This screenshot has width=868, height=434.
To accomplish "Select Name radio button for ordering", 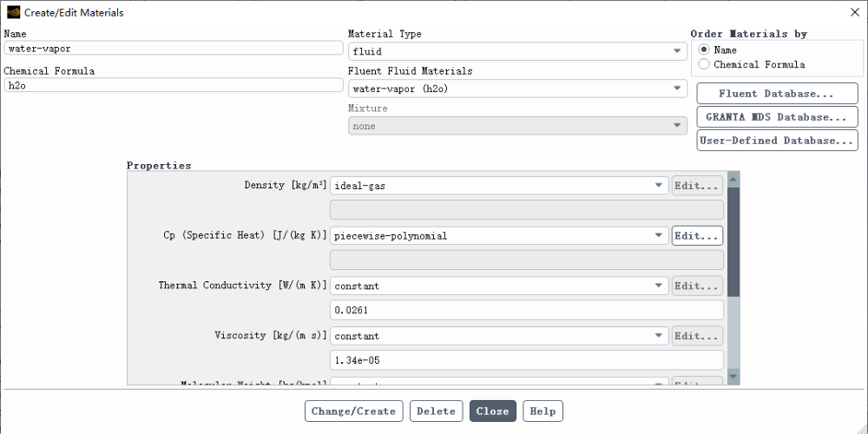I will [x=704, y=50].
